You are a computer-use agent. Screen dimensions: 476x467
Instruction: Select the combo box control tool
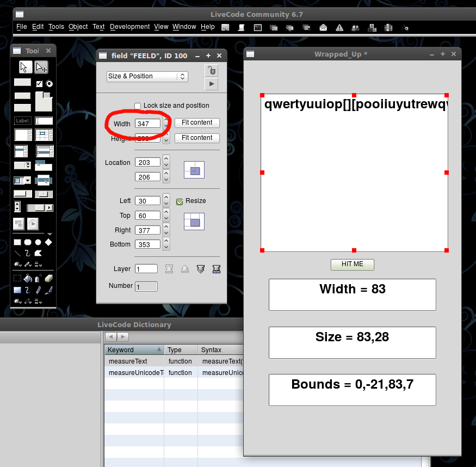[x=22, y=181]
